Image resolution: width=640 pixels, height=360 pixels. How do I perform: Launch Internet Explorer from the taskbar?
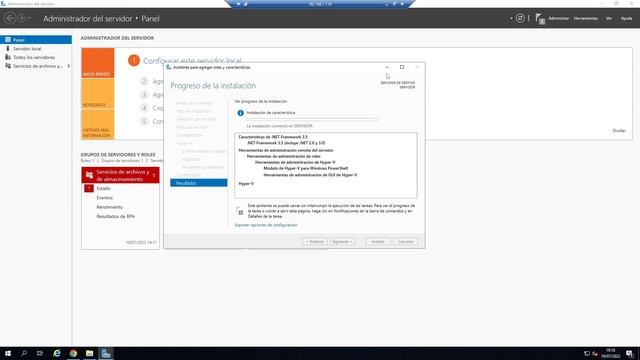pyautogui.click(x=57, y=353)
